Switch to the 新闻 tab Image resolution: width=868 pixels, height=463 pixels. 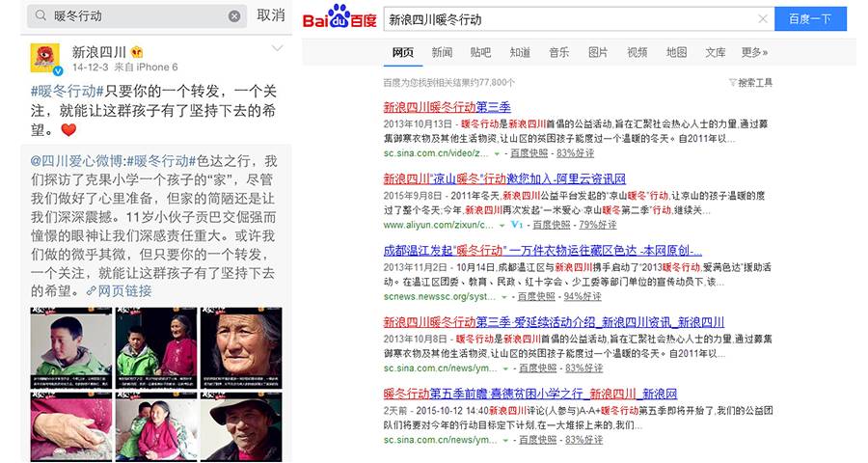pos(442,53)
